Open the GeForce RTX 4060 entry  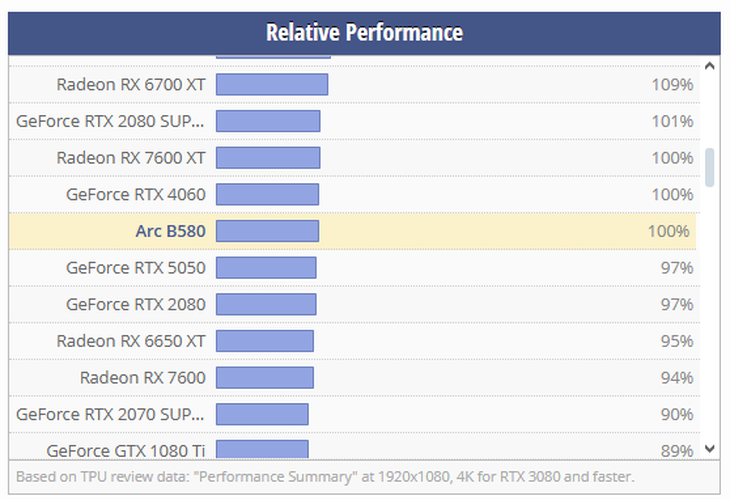point(135,195)
